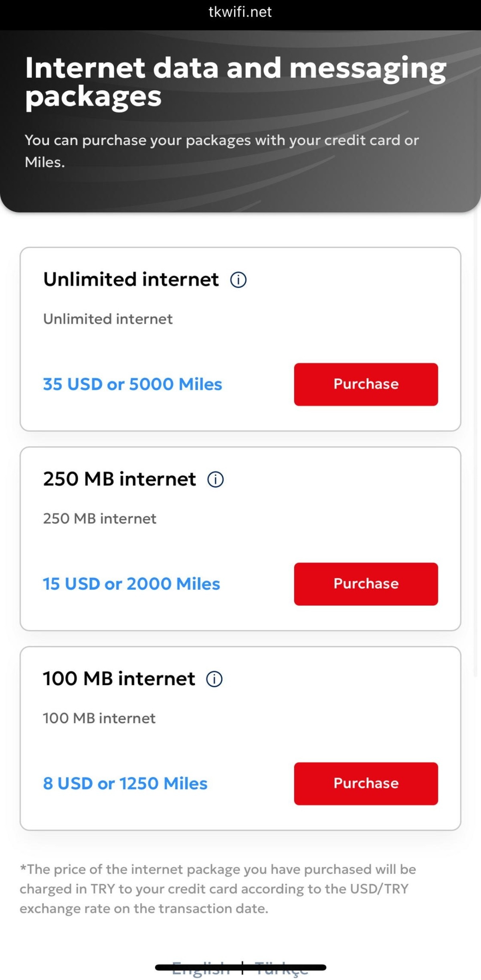Select the 35 USD or 5000 Miles price
The height and width of the screenshot is (980, 481).
tap(132, 384)
